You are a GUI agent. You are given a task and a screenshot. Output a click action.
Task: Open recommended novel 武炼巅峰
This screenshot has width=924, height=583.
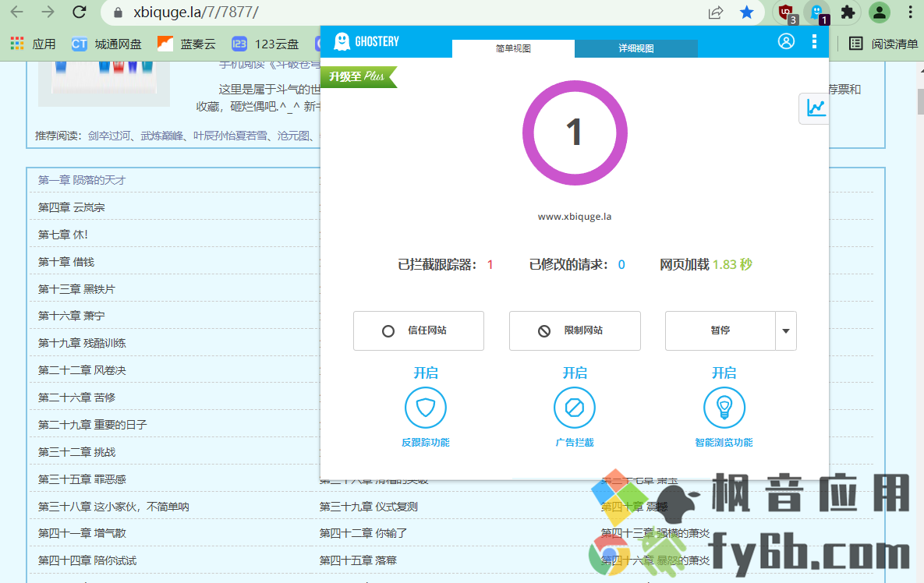pyautogui.click(x=162, y=136)
